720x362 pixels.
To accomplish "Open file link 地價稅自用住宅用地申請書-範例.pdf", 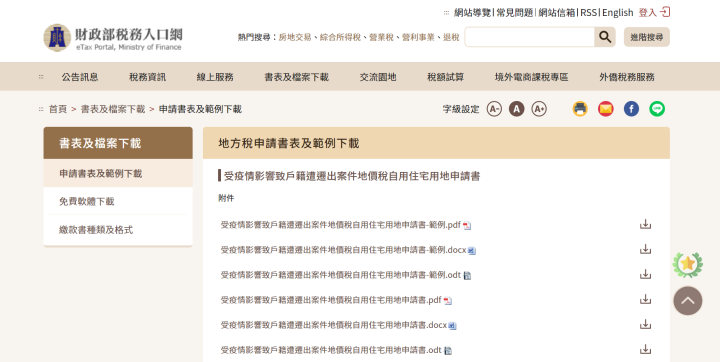I will (x=341, y=225).
